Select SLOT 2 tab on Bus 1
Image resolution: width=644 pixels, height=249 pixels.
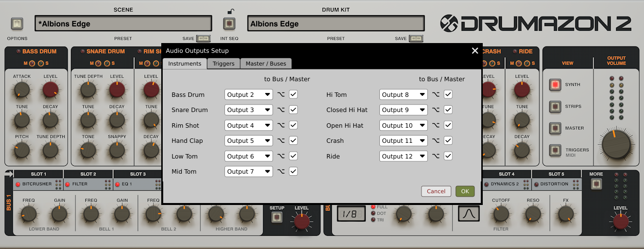(88, 174)
